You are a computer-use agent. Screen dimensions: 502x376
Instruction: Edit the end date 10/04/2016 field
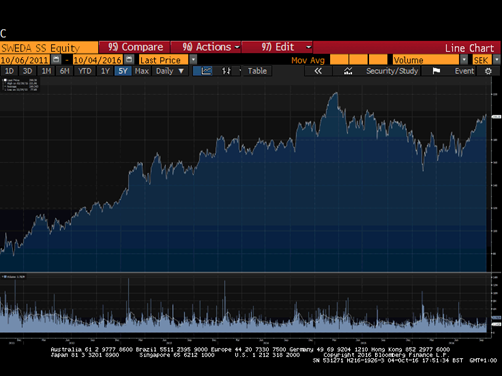point(98,60)
